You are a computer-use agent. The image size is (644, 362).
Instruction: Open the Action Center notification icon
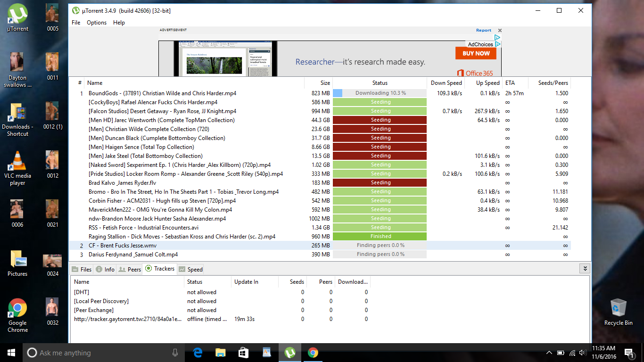(x=628, y=353)
